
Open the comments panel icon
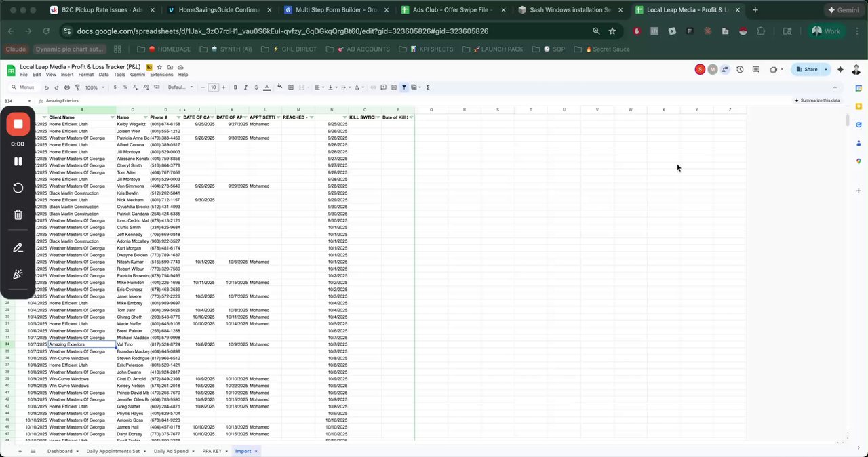(755, 69)
